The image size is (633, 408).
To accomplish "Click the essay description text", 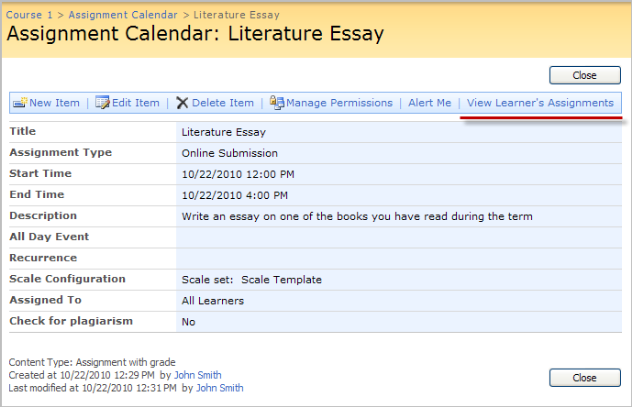I will (x=357, y=216).
